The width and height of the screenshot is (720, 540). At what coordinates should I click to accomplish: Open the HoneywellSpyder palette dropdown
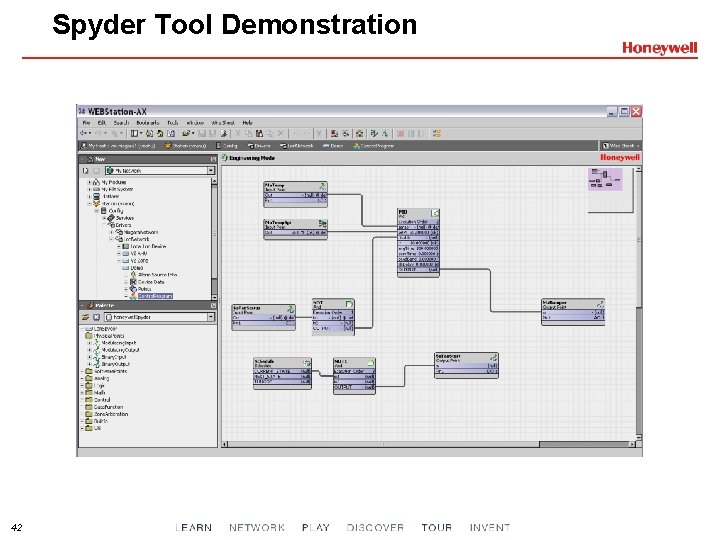[x=211, y=317]
